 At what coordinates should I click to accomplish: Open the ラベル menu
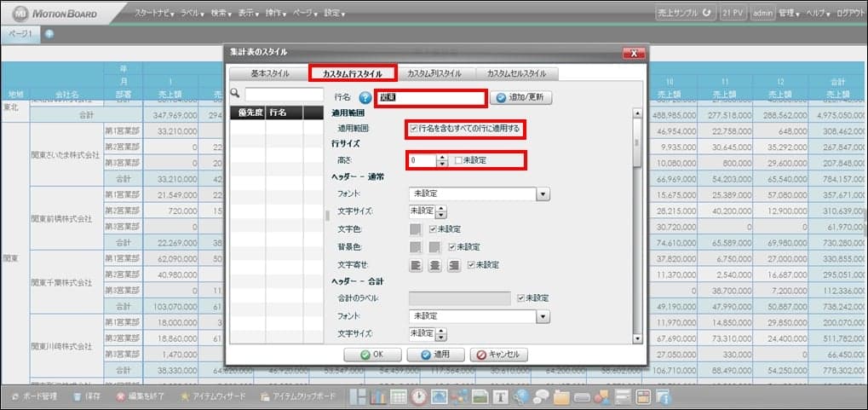click(x=193, y=13)
